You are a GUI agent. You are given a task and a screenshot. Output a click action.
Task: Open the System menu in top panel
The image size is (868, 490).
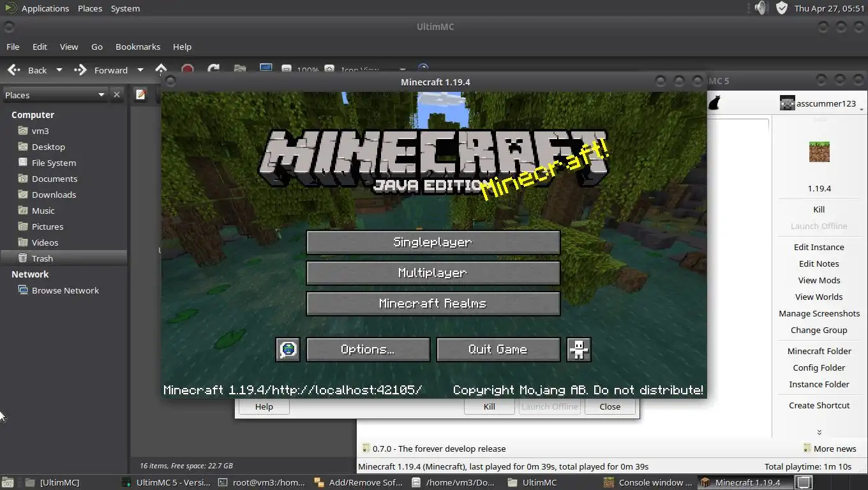(125, 8)
